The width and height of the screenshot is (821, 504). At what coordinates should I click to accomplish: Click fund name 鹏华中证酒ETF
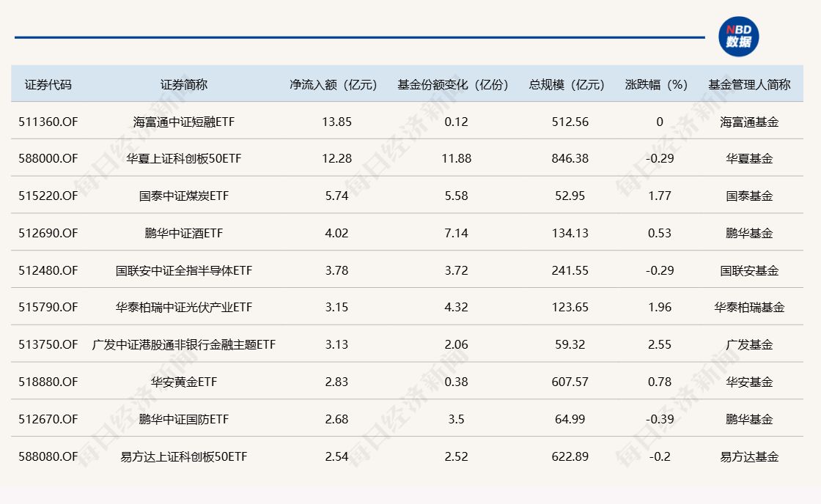click(x=184, y=233)
